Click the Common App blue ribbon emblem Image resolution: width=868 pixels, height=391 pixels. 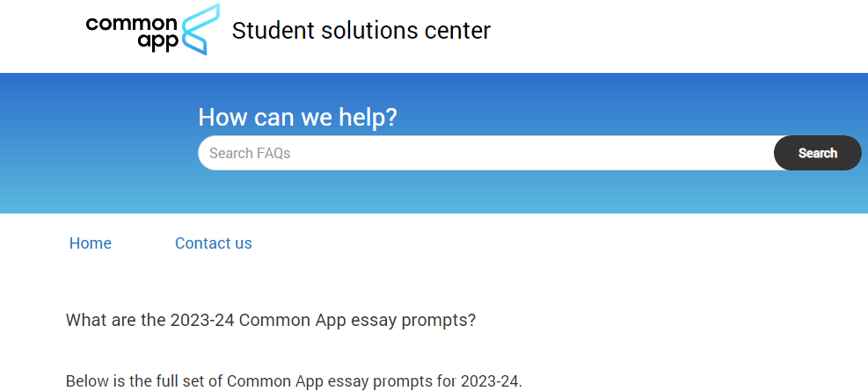[199, 30]
